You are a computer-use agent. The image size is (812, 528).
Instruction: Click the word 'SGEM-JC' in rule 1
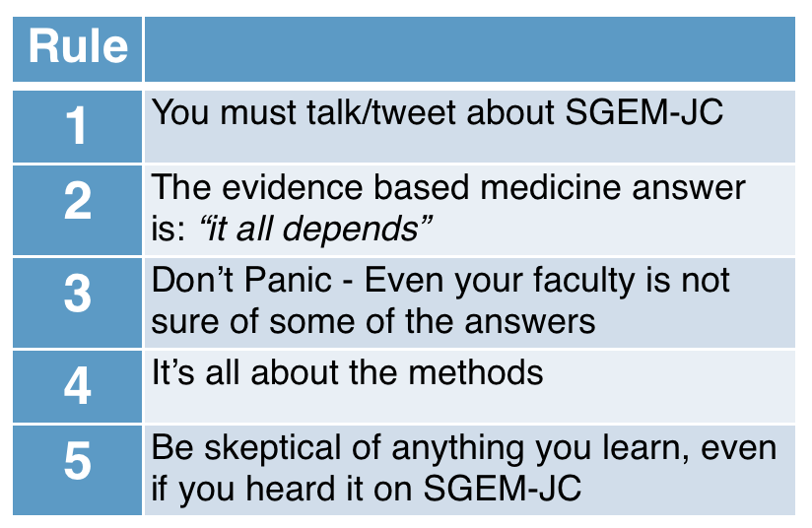tap(643, 112)
